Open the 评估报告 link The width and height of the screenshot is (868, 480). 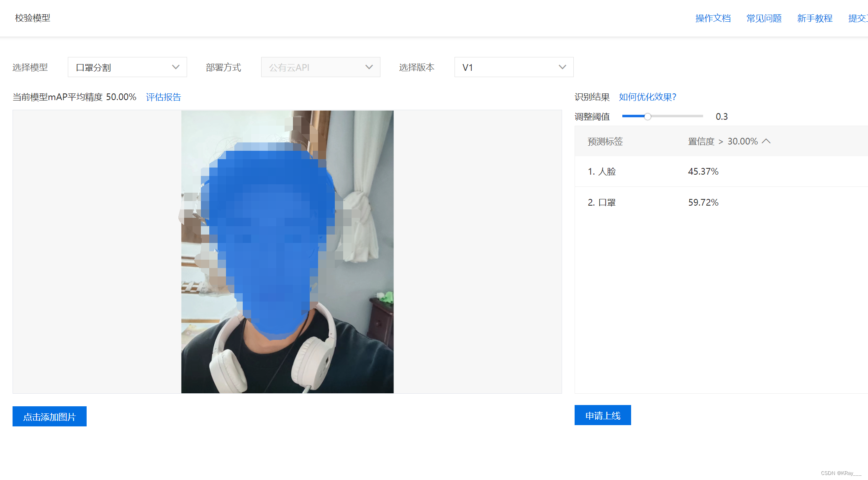(163, 97)
